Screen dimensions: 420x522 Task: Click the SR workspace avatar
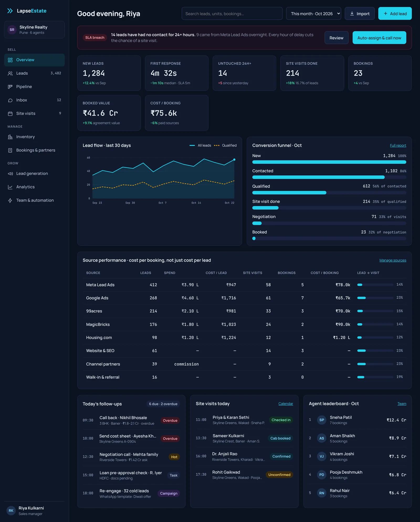point(12,30)
